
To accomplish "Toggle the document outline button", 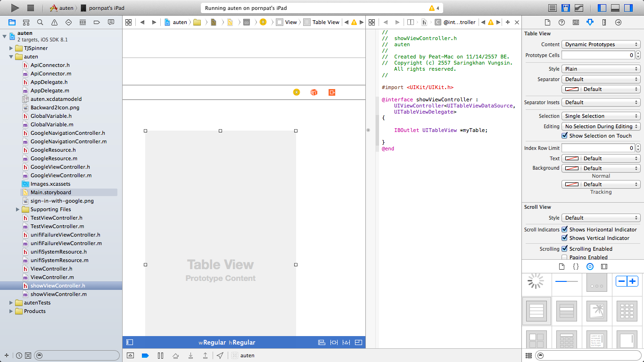I will 130,342.
